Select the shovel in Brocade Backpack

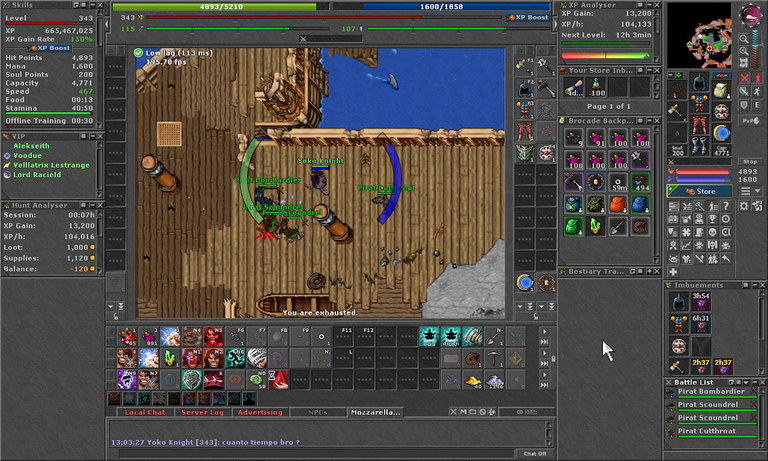pyautogui.click(x=618, y=227)
